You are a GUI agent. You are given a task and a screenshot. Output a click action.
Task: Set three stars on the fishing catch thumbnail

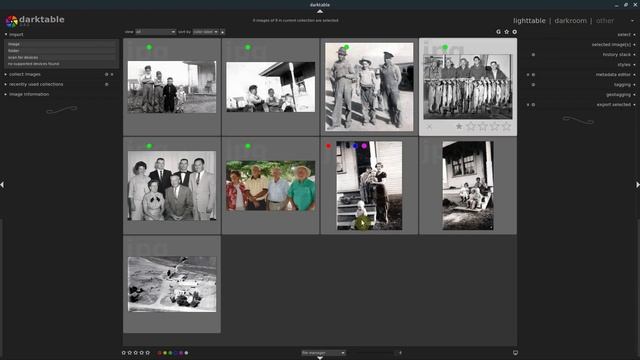click(x=482, y=127)
